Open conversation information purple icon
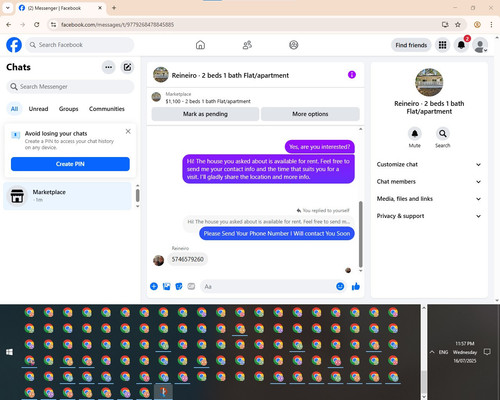 click(352, 75)
